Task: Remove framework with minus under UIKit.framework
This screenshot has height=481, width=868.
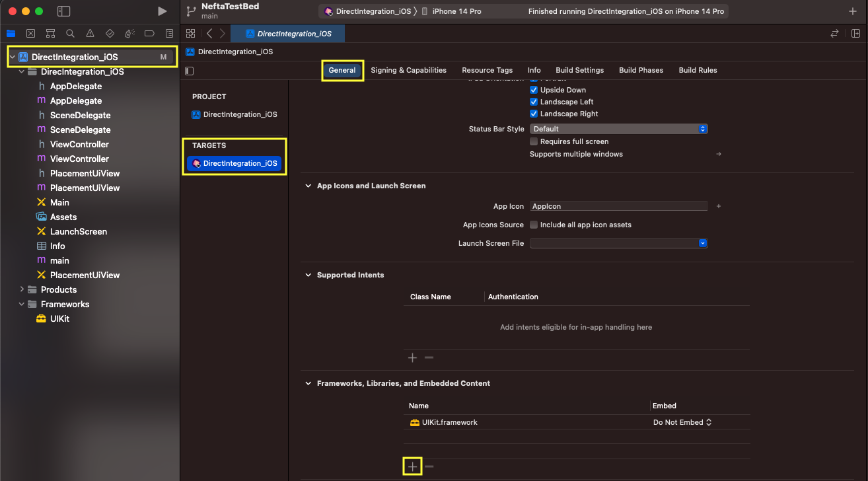Action: point(429,466)
